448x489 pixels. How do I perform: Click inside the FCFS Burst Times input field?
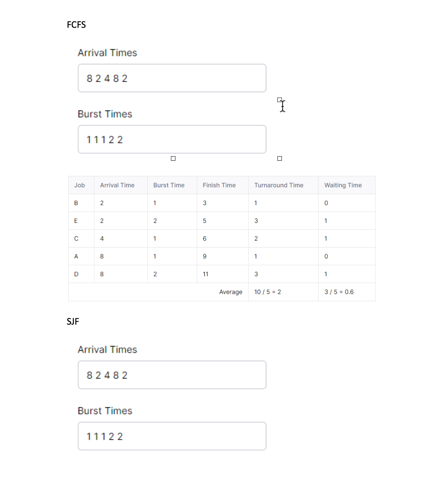172,139
